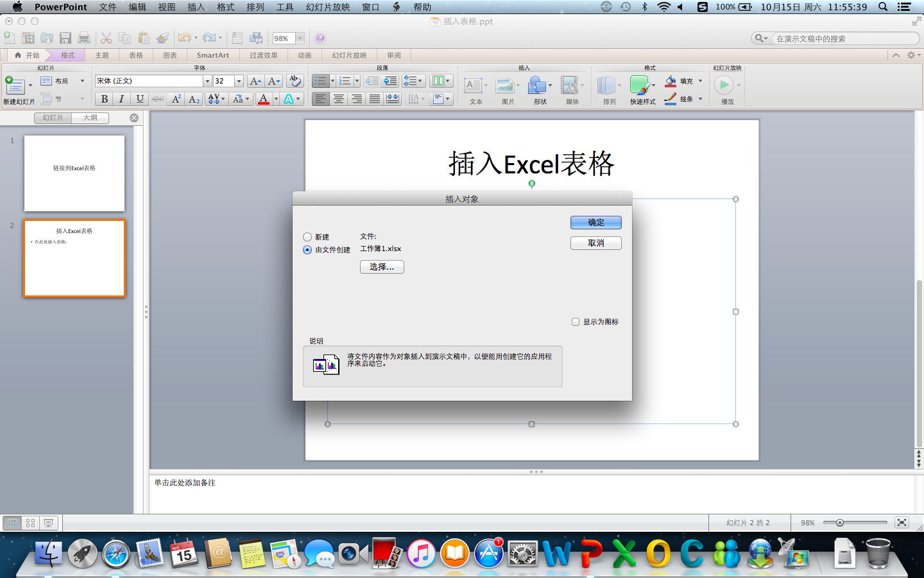Close the slide pane with the X icon
Screen dimensions: 924x578
(134, 118)
